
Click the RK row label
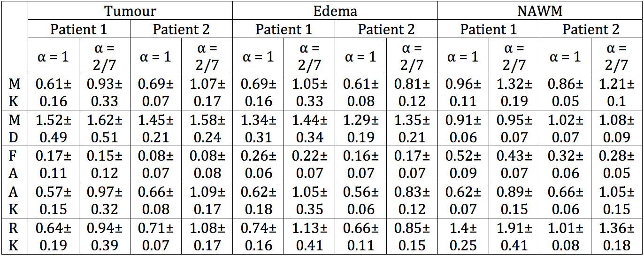click(15, 236)
